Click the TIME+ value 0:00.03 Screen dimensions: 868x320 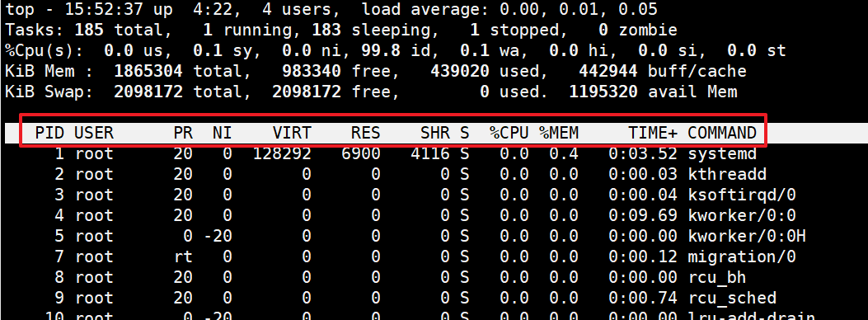[643, 174]
